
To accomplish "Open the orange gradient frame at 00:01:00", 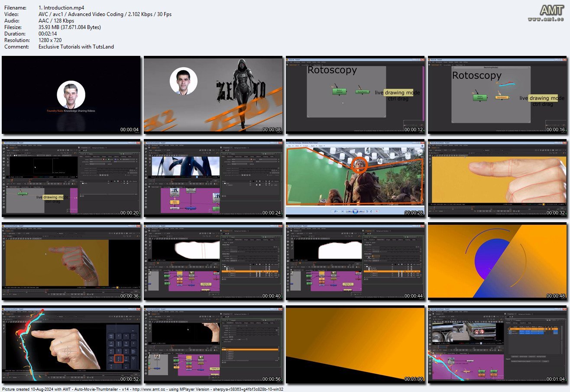I will (x=356, y=345).
